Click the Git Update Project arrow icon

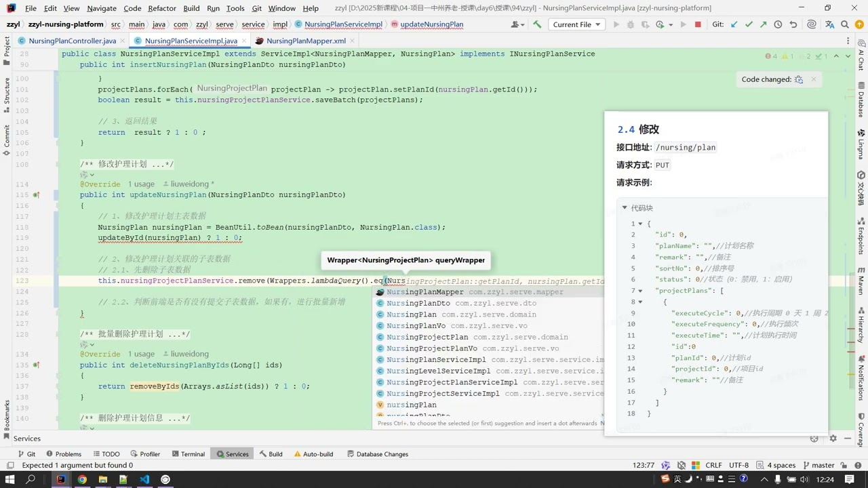pos(734,24)
